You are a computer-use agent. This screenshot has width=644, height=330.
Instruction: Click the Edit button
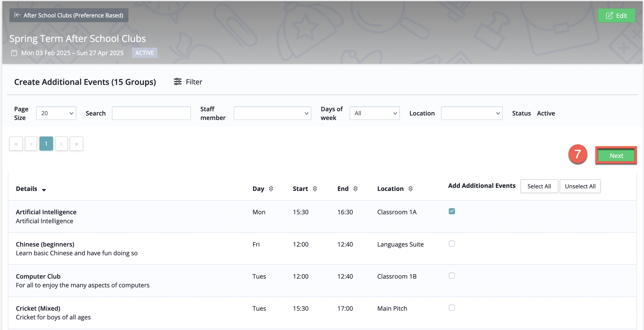616,16
